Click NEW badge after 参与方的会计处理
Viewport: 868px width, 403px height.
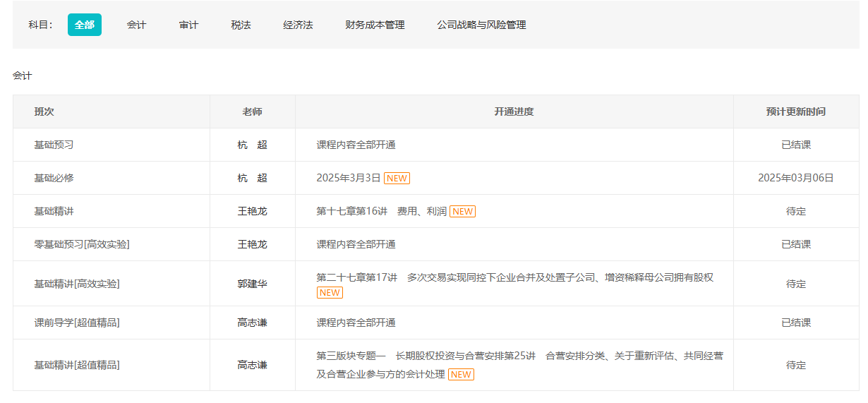tap(461, 374)
